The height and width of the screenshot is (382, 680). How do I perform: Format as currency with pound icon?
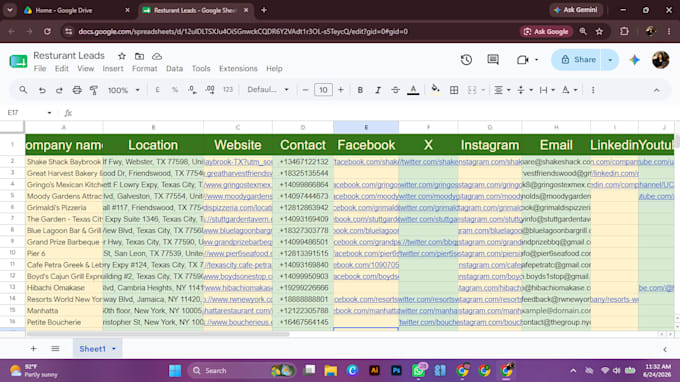point(157,90)
